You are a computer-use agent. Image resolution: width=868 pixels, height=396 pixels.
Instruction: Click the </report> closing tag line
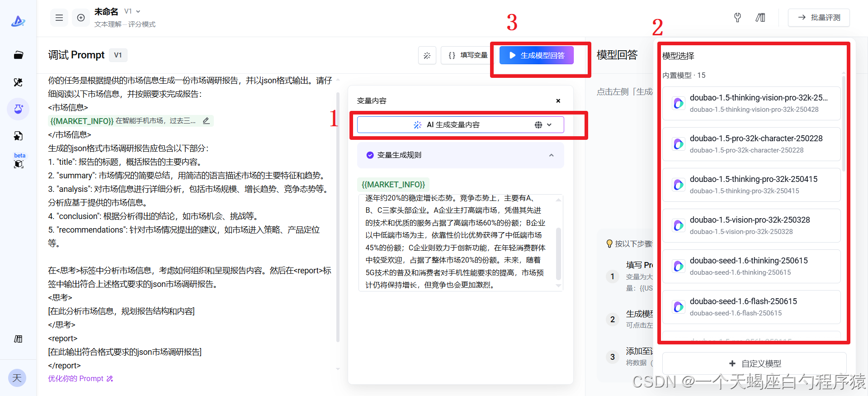click(64, 366)
